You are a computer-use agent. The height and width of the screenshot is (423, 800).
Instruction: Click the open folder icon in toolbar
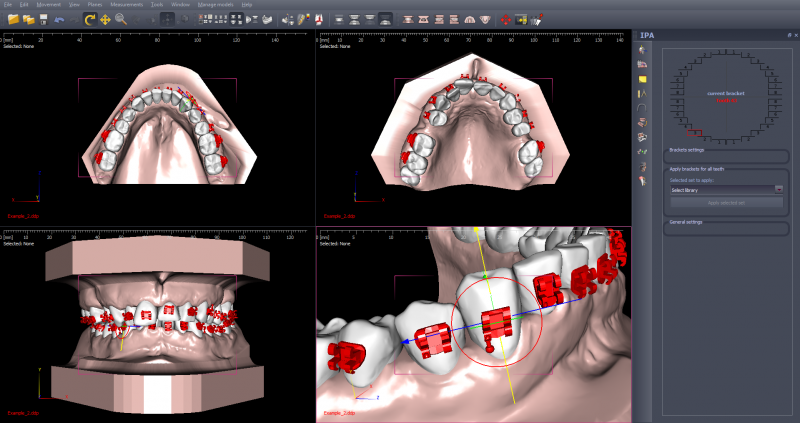(x=13, y=19)
